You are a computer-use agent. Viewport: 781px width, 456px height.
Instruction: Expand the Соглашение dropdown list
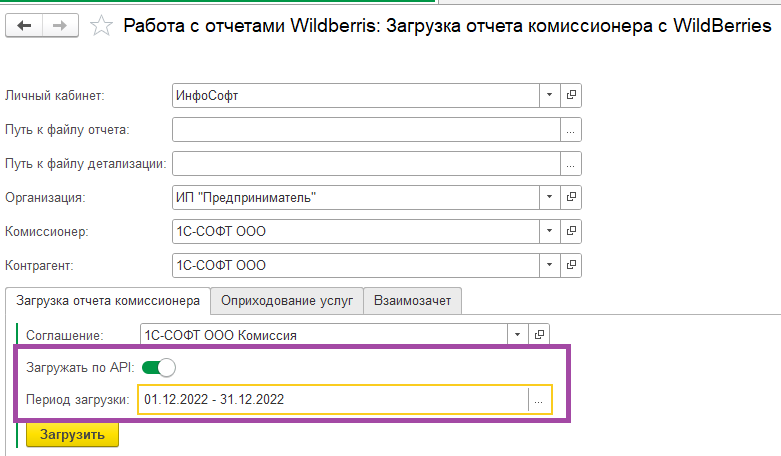pos(518,335)
